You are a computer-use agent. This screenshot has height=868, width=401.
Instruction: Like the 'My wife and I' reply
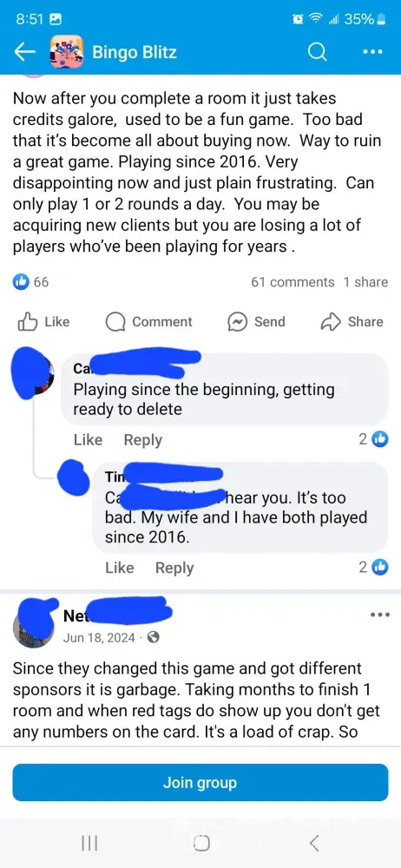coord(120,568)
